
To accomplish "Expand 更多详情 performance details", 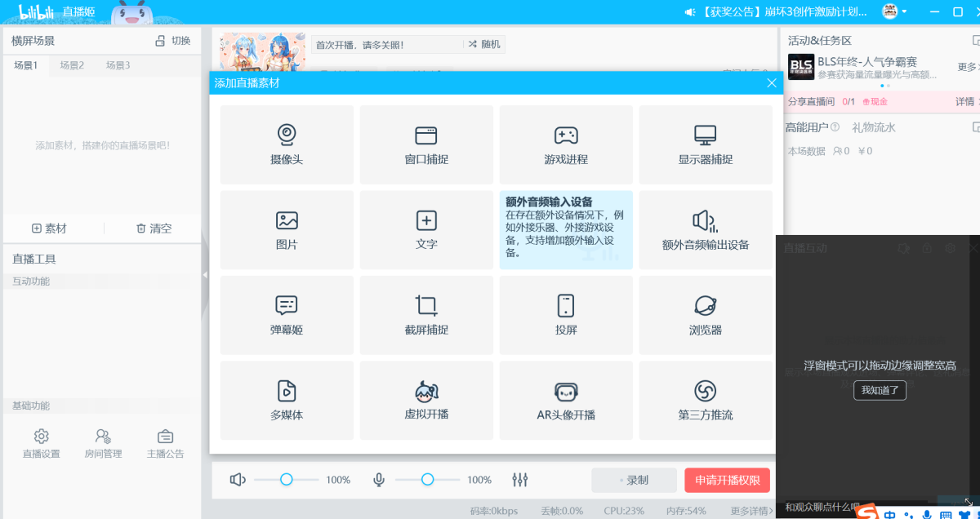I will coord(748,509).
